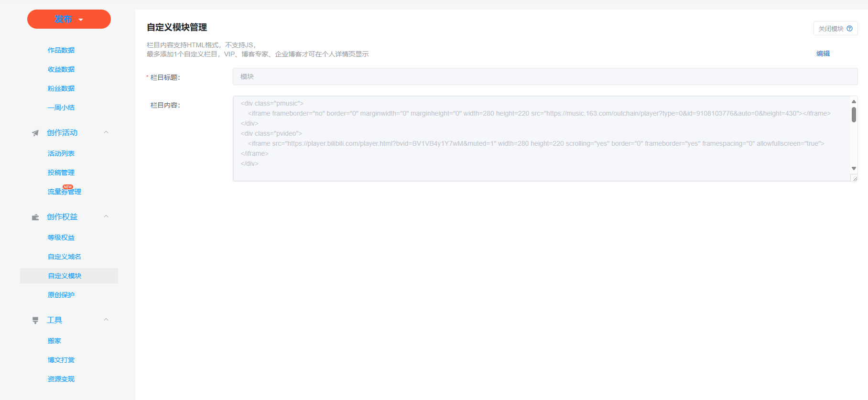Collapse the 创作活动 section chevron
868x400 pixels.
106,132
